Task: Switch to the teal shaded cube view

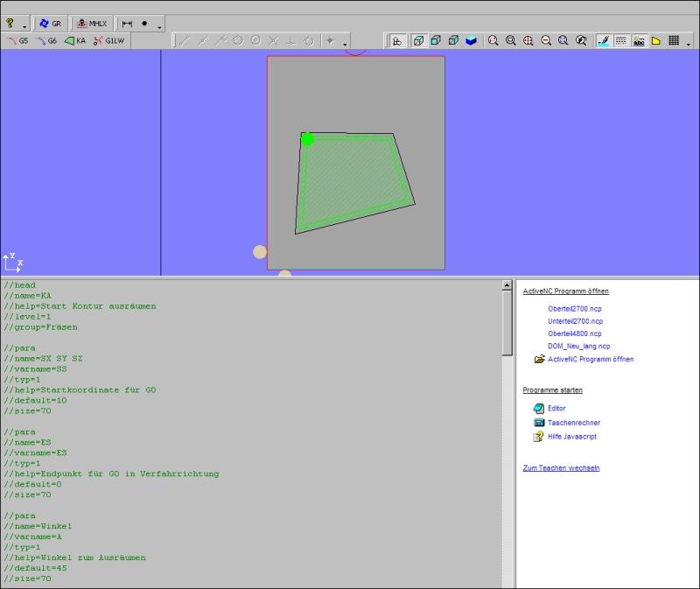Action: tap(436, 41)
